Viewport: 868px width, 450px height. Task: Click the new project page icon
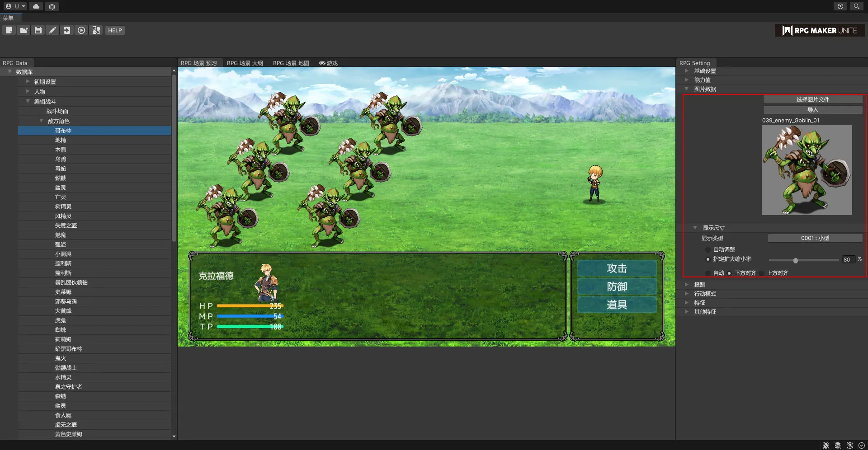[x=9, y=30]
